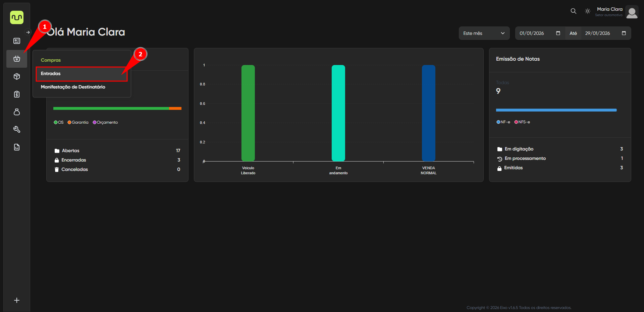644x312 pixels.
Task: Click the report document sidebar icon
Action: click(x=17, y=147)
